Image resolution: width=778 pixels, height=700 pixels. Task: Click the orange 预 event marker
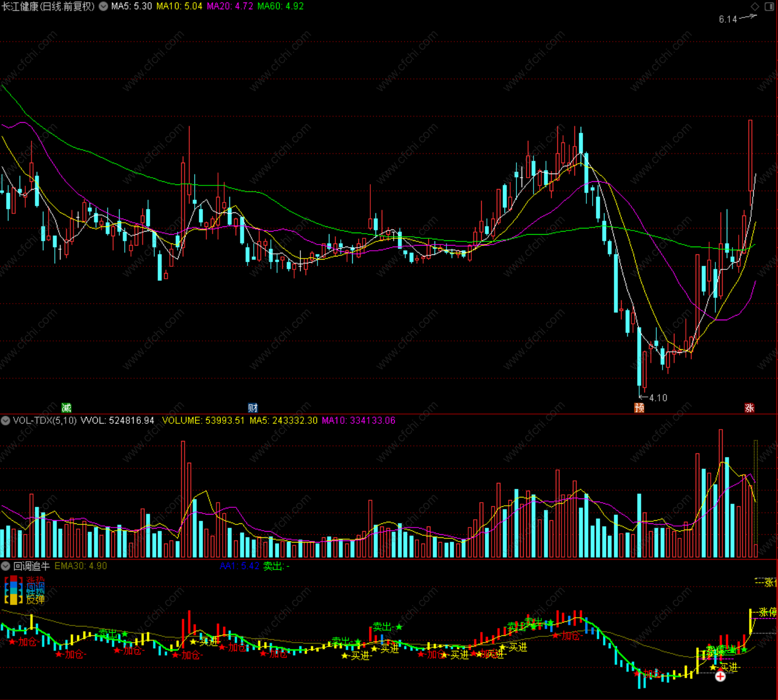tap(639, 408)
